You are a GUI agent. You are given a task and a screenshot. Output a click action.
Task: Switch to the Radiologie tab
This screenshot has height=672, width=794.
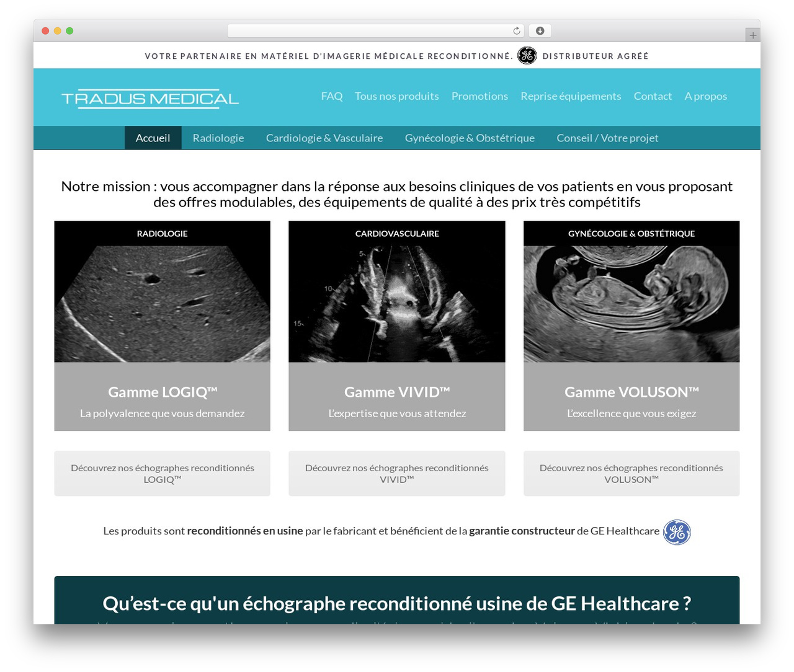pyautogui.click(x=218, y=138)
